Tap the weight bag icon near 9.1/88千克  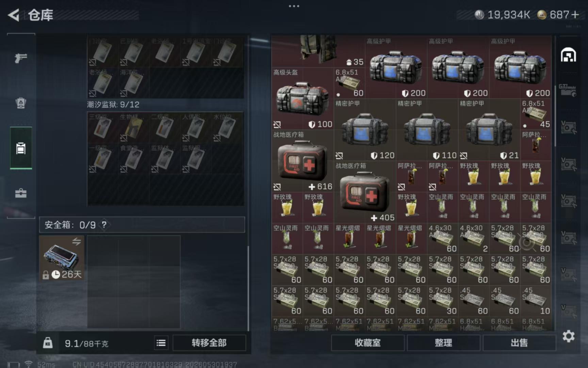pyautogui.click(x=48, y=343)
